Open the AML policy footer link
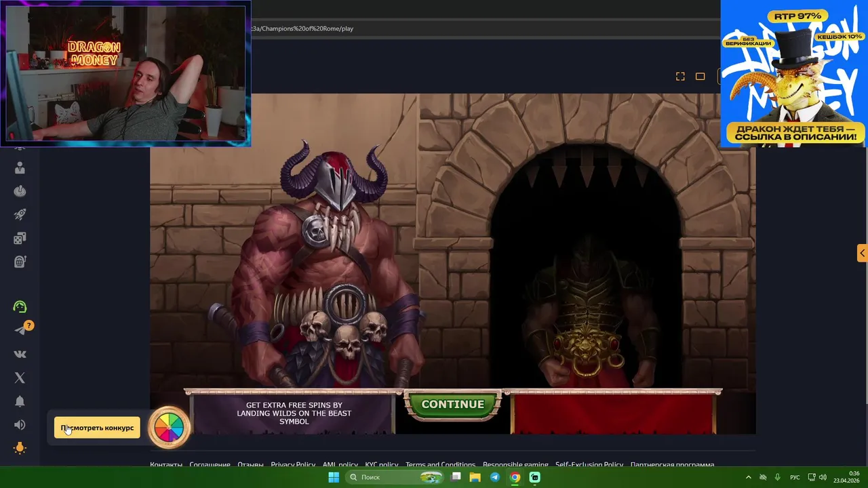The height and width of the screenshot is (488, 868). (340, 465)
